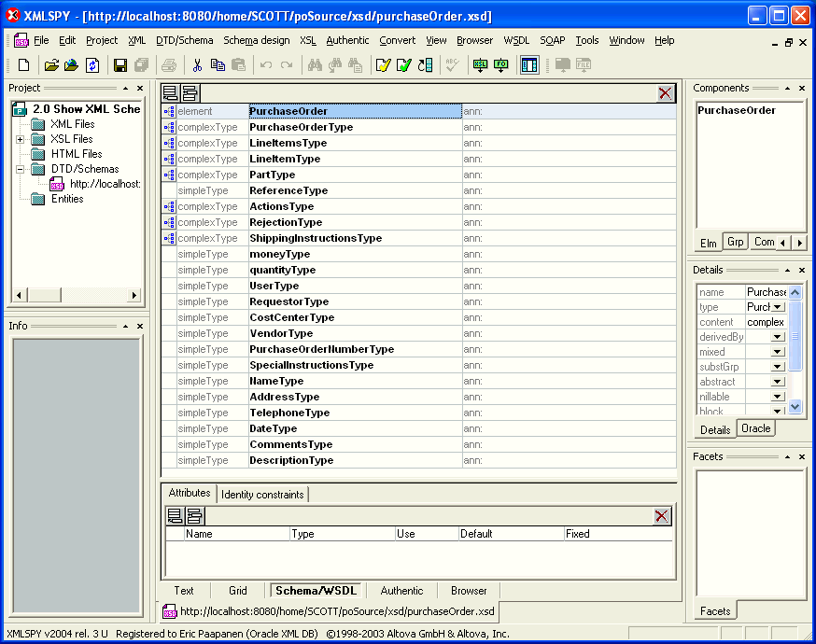Click the New document toolbar icon
The height and width of the screenshot is (644, 816).
pos(24,65)
